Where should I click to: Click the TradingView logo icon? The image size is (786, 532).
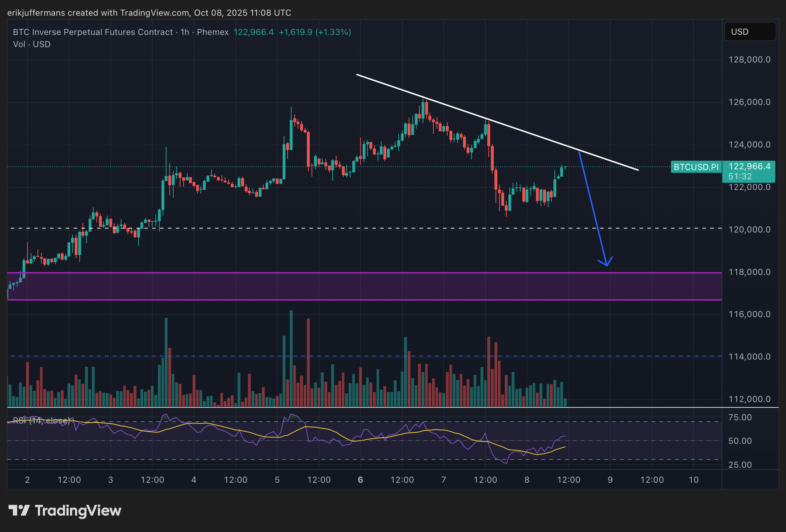point(19,511)
